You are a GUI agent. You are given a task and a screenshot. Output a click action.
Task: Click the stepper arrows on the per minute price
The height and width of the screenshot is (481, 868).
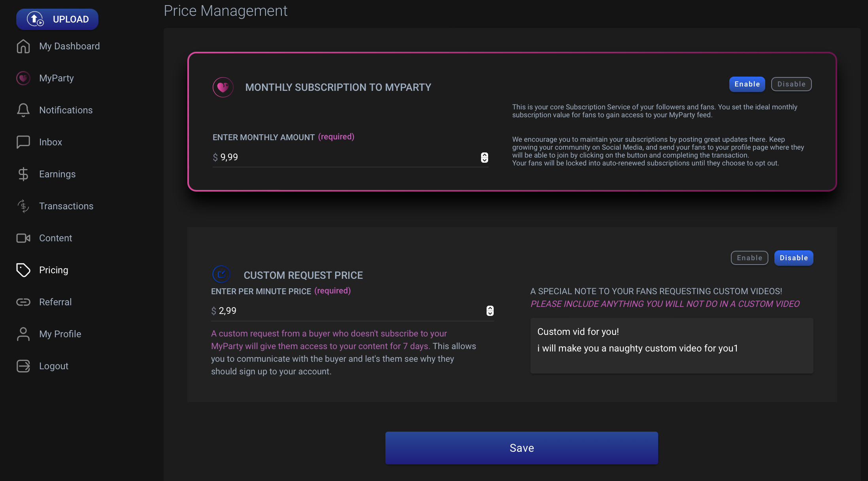click(490, 311)
